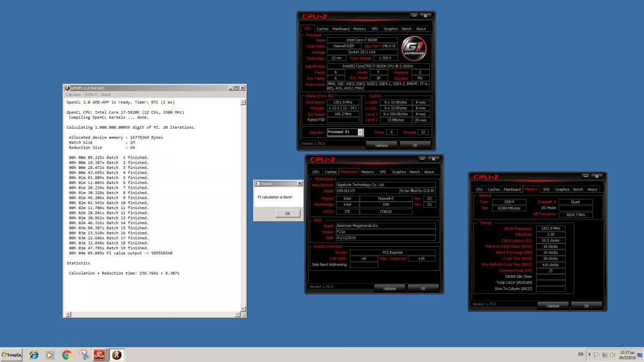The image size is (644, 362).
Task: Switch to the Memory tab in the Mainboard CPU-Z window
Action: click(368, 172)
